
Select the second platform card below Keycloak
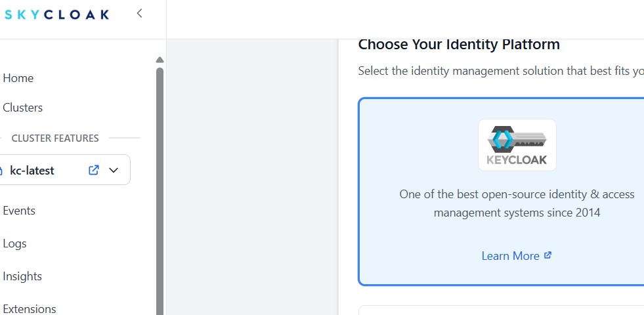[502, 310]
